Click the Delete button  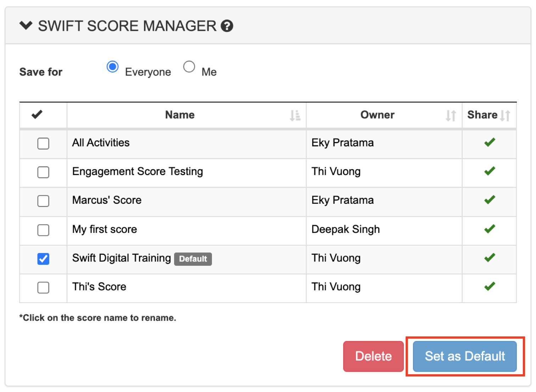373,356
